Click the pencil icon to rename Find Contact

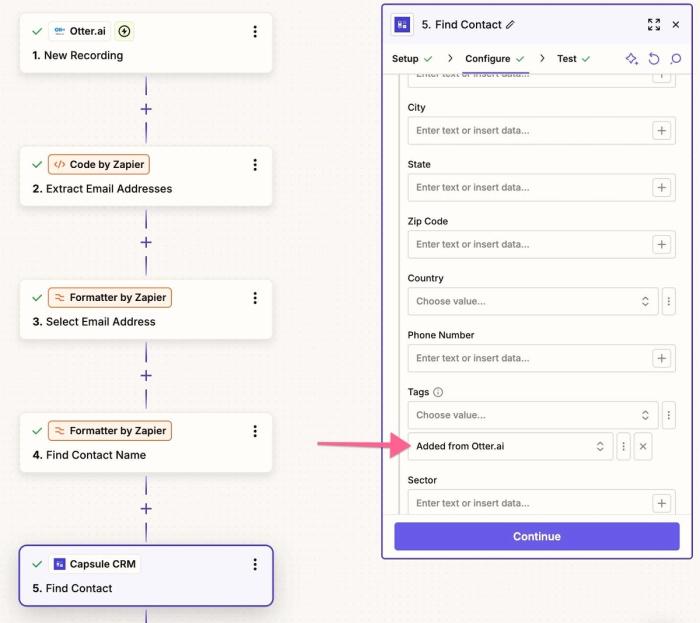click(x=511, y=25)
